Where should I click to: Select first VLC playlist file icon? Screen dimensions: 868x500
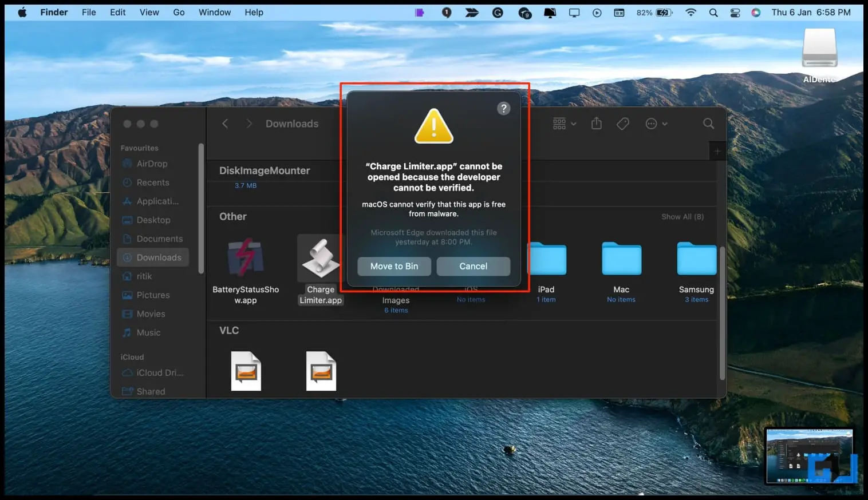[246, 371]
